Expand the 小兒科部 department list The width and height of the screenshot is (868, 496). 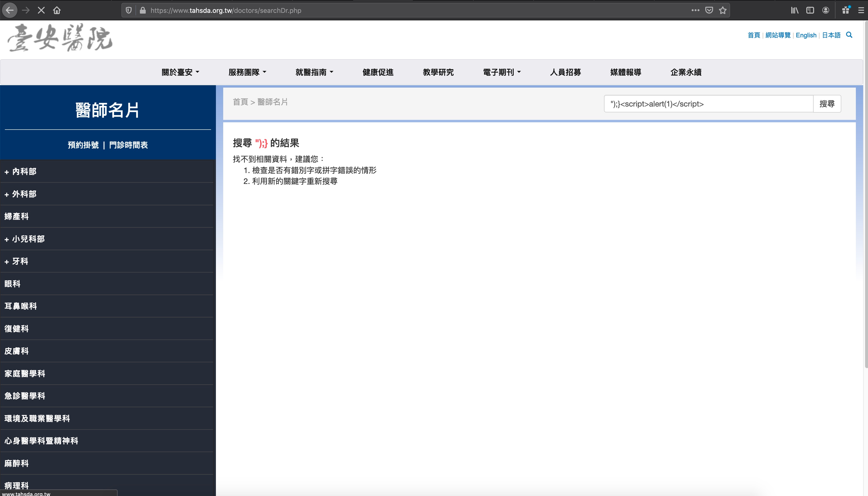(107, 239)
